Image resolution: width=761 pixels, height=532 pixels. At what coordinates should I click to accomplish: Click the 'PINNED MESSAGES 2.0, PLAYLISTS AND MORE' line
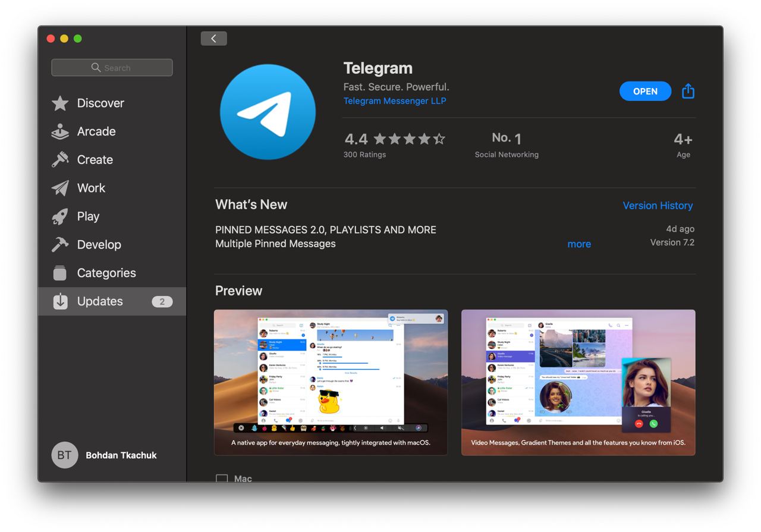[x=326, y=230]
